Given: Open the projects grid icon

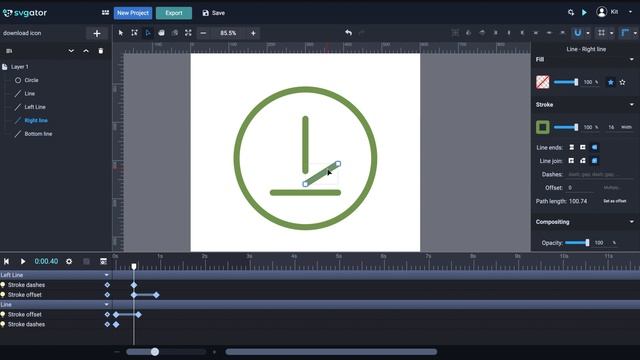Looking at the screenshot, I should click(105, 13).
